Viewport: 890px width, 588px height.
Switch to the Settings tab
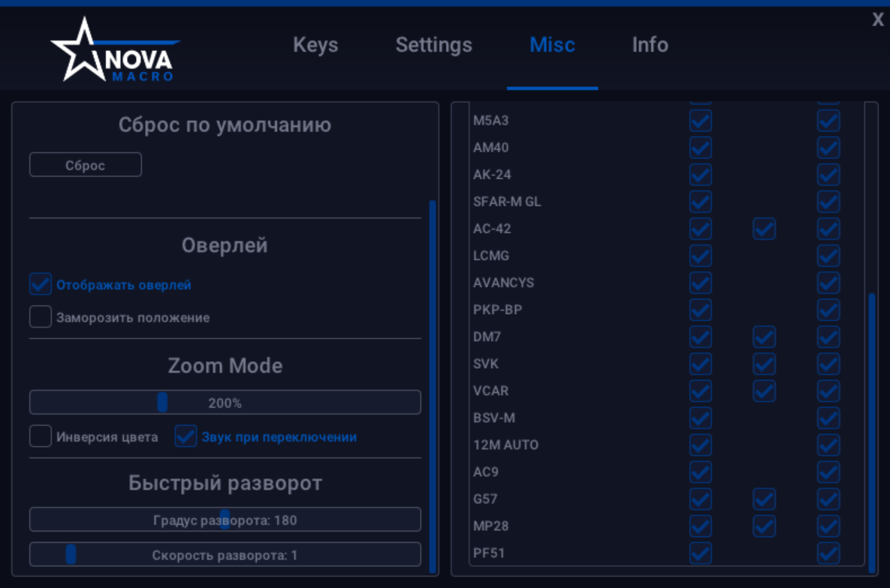tap(433, 45)
